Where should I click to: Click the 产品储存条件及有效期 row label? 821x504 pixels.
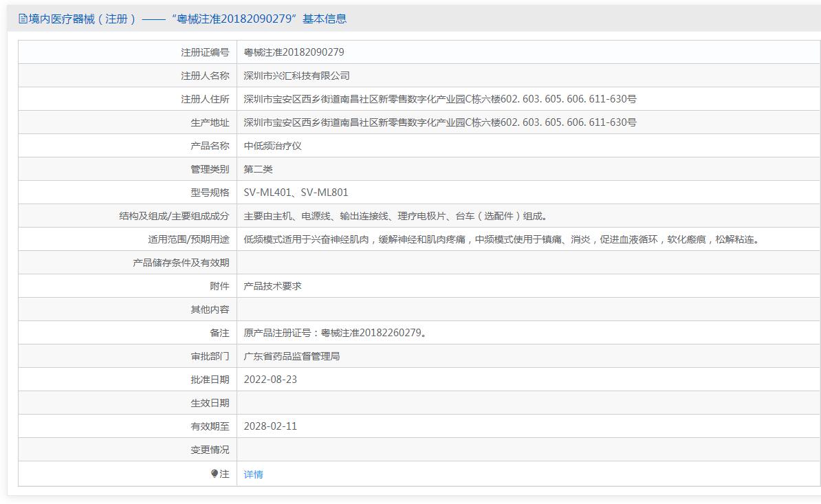[181, 263]
